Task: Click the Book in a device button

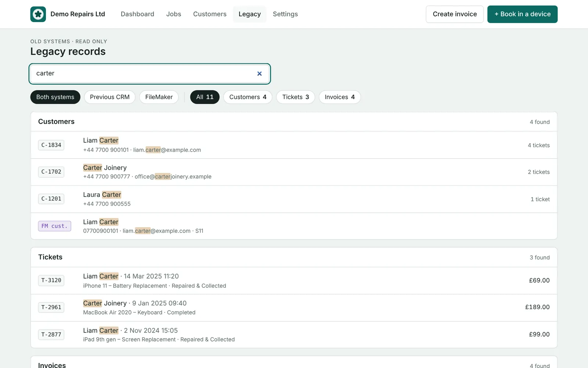Action: [522, 14]
